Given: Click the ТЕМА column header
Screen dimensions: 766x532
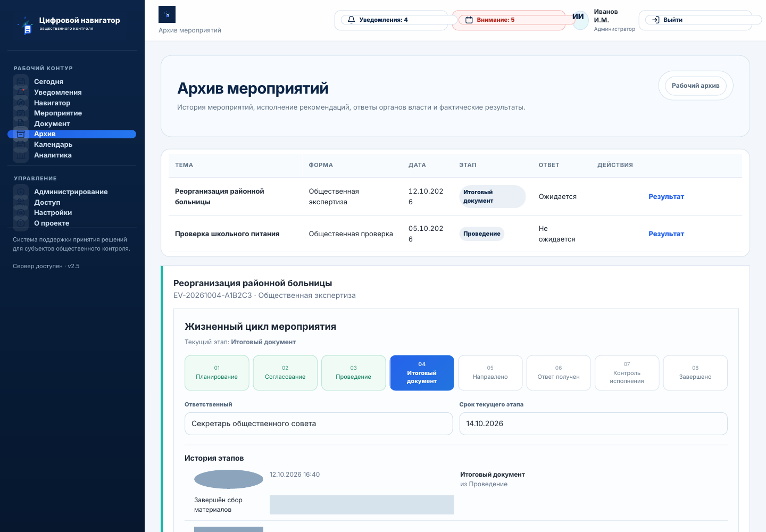Looking at the screenshot, I should point(184,165).
